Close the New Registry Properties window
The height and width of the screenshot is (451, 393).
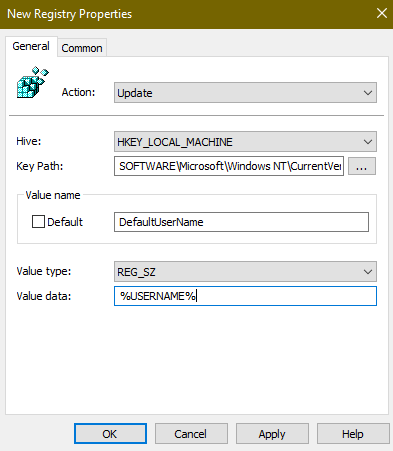click(x=382, y=13)
